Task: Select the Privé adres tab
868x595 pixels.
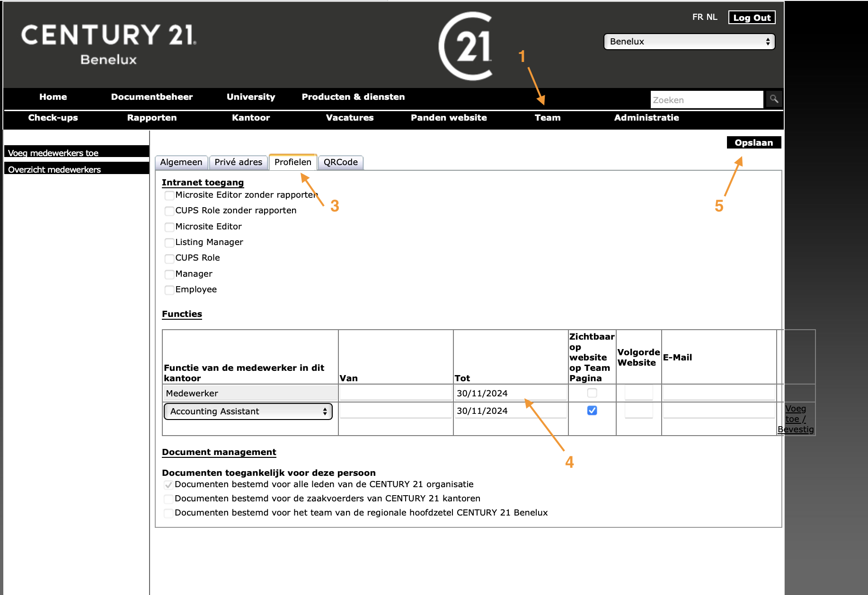Action: 238,162
